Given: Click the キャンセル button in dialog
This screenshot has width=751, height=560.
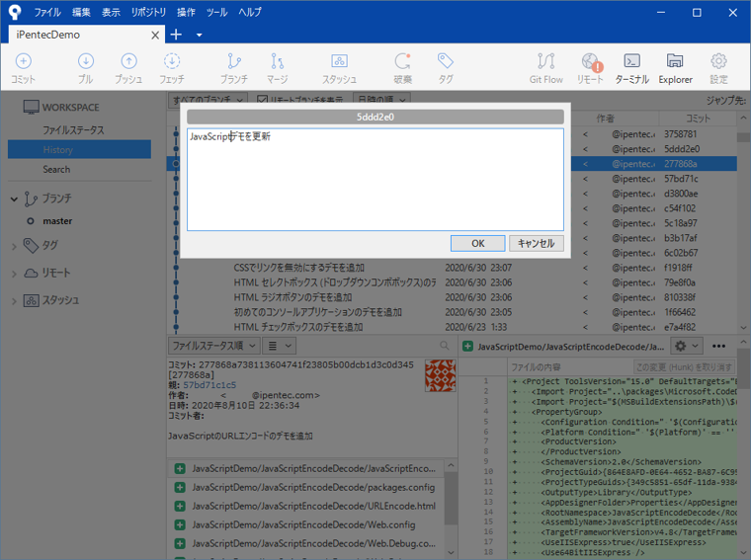Looking at the screenshot, I should 536,243.
